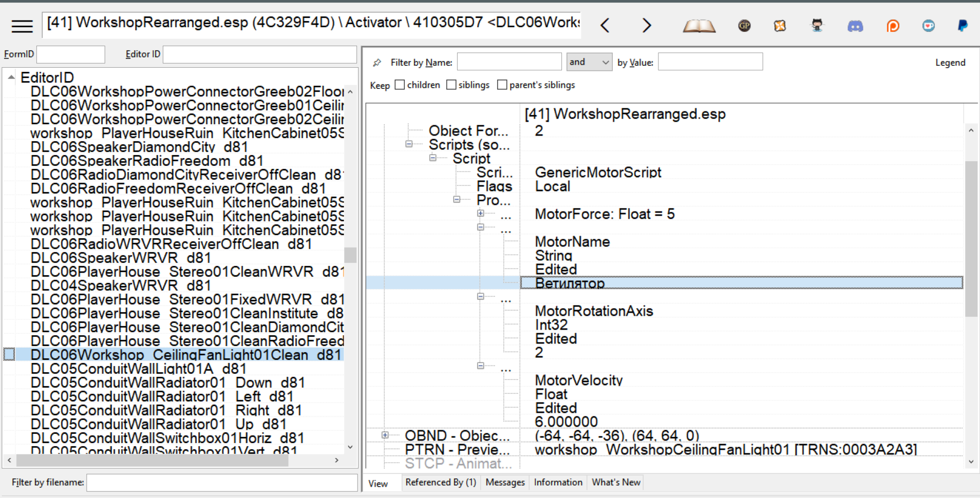980x498 pixels.
Task: Open the PayPal donation icon
Action: point(963,26)
